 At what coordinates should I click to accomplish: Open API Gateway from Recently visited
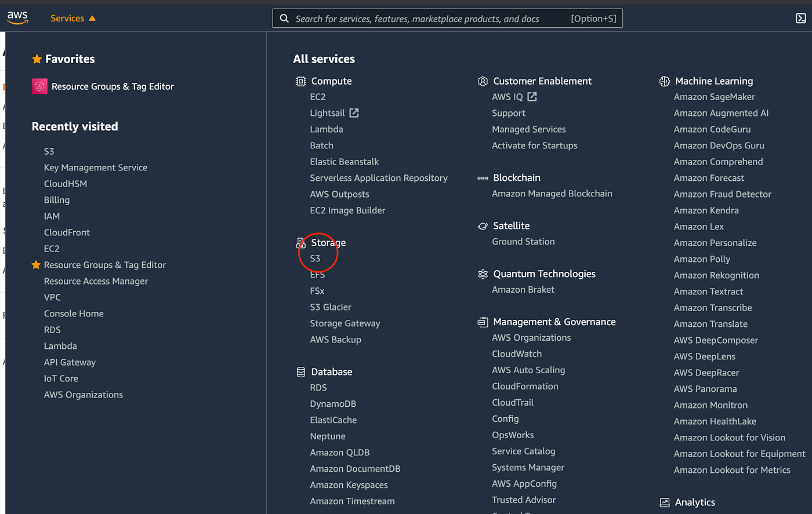[70, 362]
